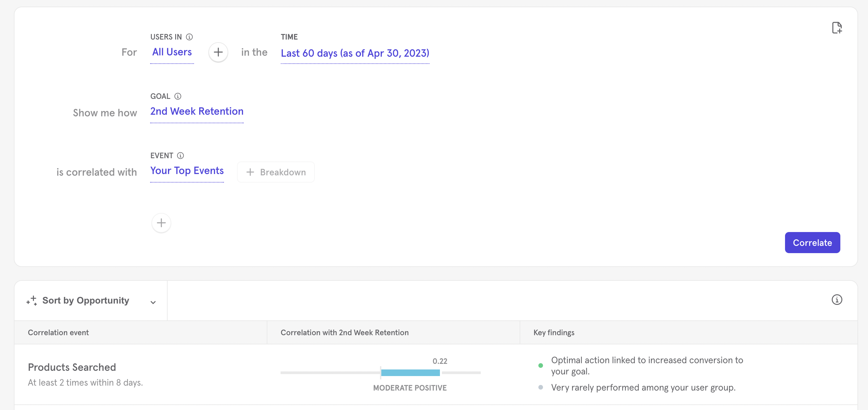Click the blue 0.22 correlation bar
This screenshot has width=868, height=410.
pyautogui.click(x=410, y=372)
